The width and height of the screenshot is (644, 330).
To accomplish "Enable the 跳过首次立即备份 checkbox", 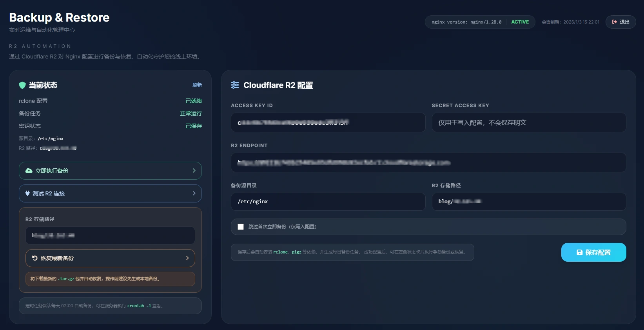I will (x=241, y=227).
